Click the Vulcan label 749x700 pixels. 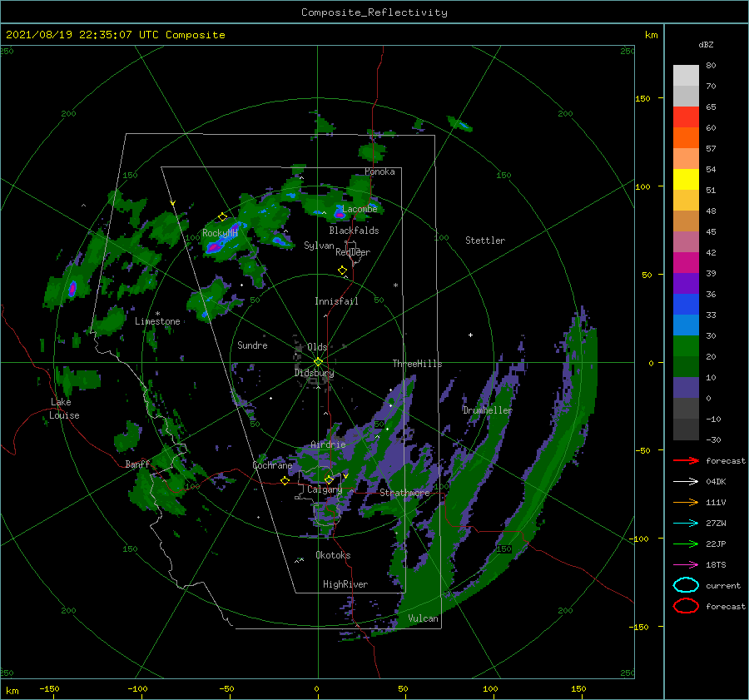click(423, 618)
